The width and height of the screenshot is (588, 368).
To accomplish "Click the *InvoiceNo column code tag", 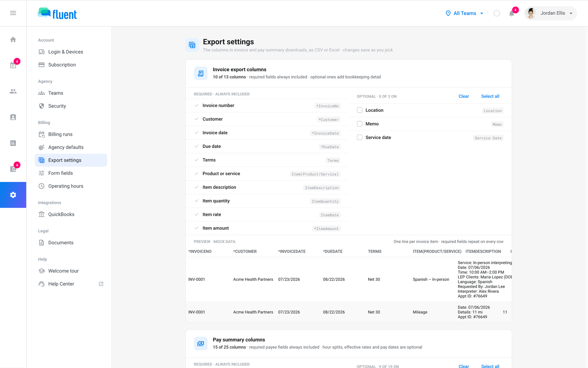I will click(x=327, y=106).
